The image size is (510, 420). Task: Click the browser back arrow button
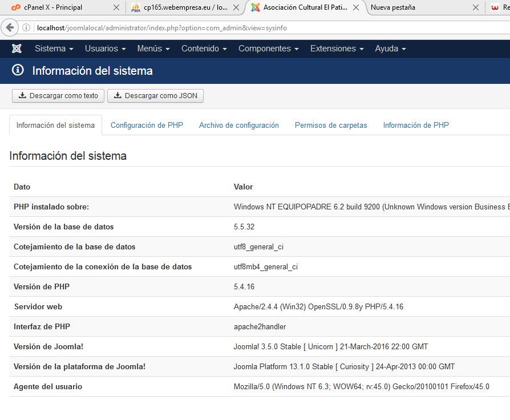click(x=10, y=27)
